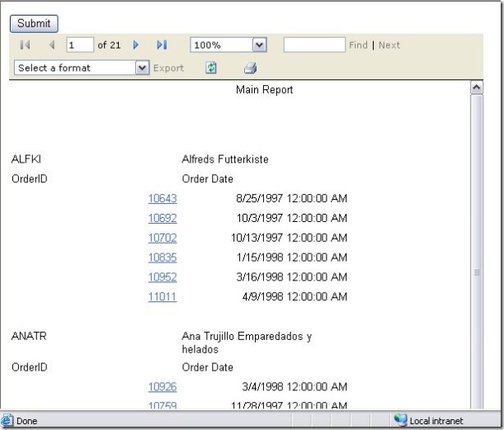This screenshot has width=504, height=430.
Task: Click the 3/4/1998 12:00:00 AM date
Action: (294, 386)
